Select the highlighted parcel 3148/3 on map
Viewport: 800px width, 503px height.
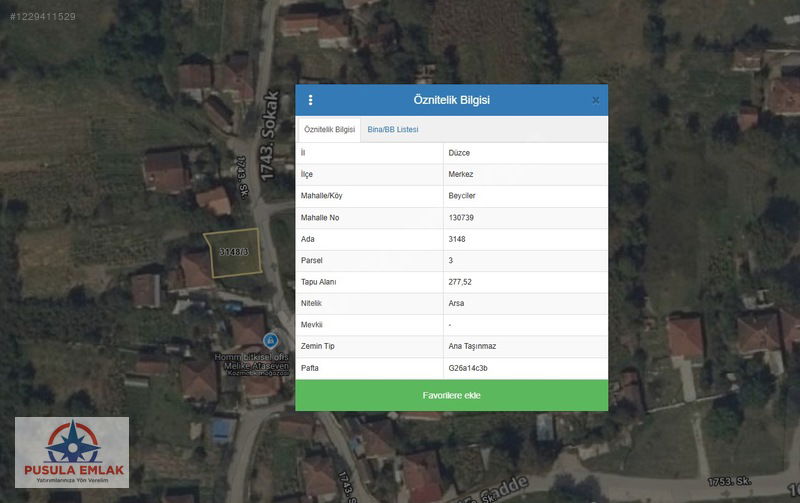(x=233, y=253)
